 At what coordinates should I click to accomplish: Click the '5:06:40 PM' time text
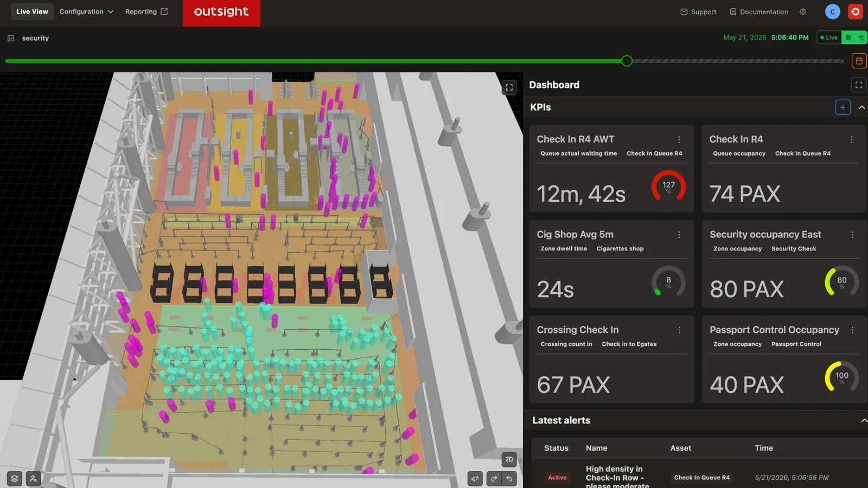coord(790,37)
